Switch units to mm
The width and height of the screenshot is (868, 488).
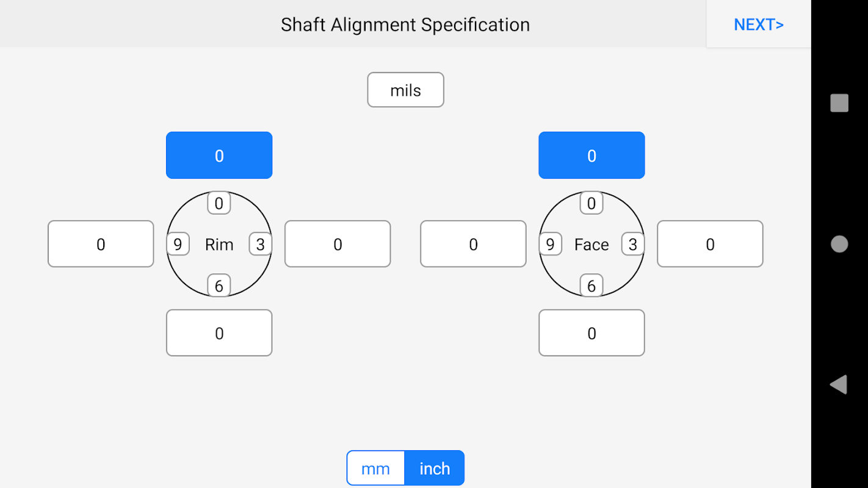[375, 468]
